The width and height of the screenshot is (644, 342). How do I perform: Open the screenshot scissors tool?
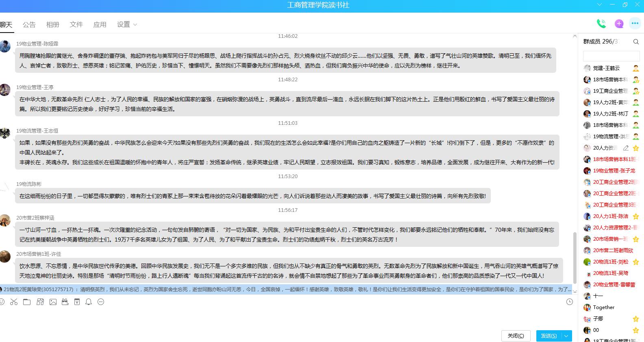(14, 302)
